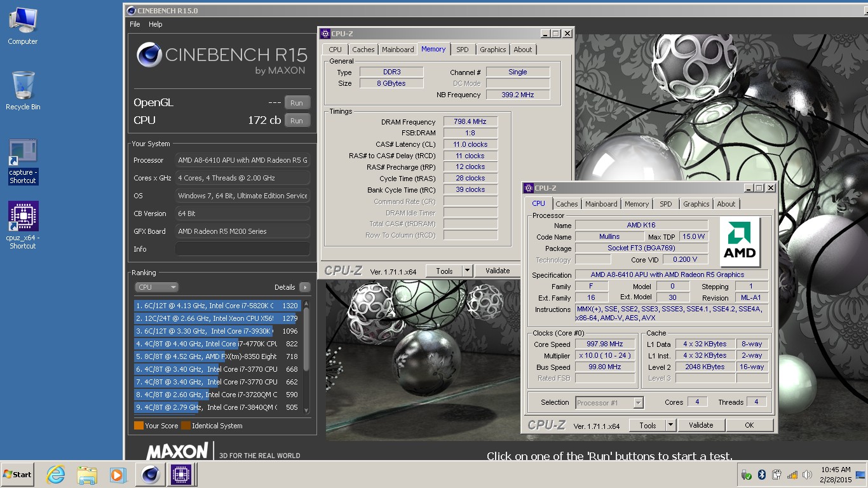868x488 pixels.
Task: Click the Level 2 cache value 2048 KBytes
Action: click(x=705, y=367)
